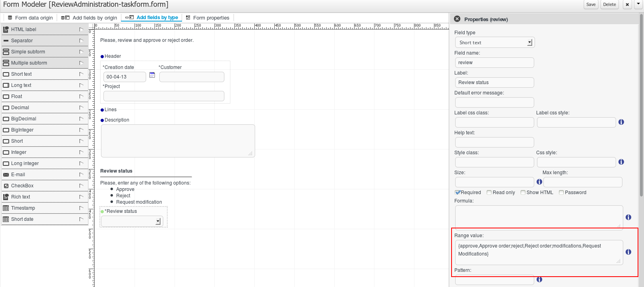Switch to Form data origin tab
The width and height of the screenshot is (644, 287).
(30, 18)
